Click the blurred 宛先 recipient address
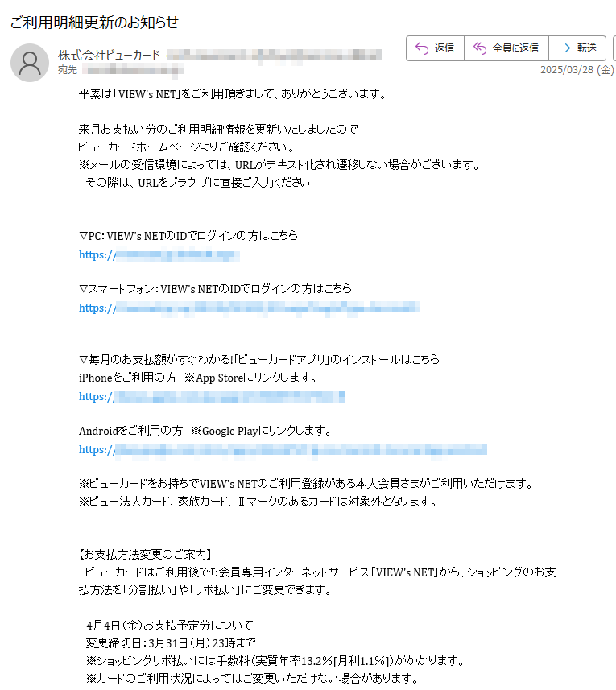 point(132,69)
